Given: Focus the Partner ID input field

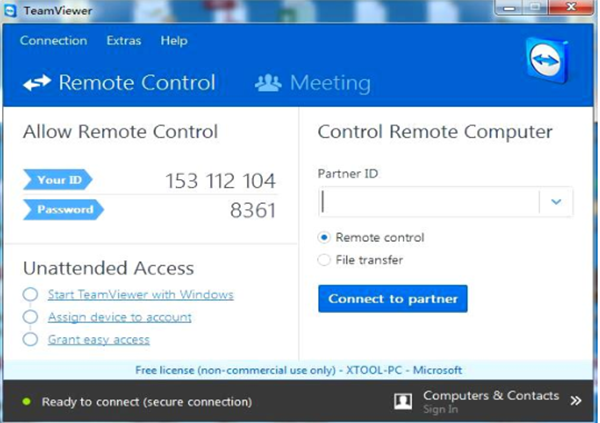Looking at the screenshot, I should click(x=429, y=202).
